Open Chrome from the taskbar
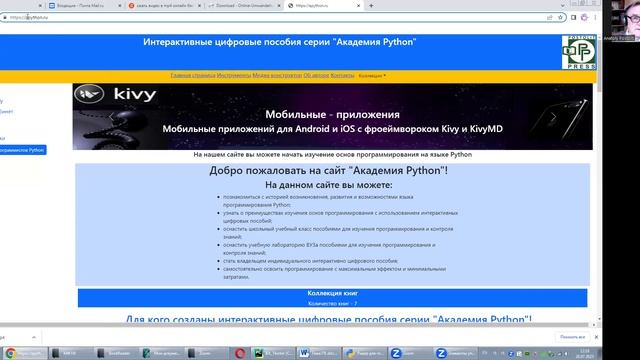 pyautogui.click(x=24, y=353)
